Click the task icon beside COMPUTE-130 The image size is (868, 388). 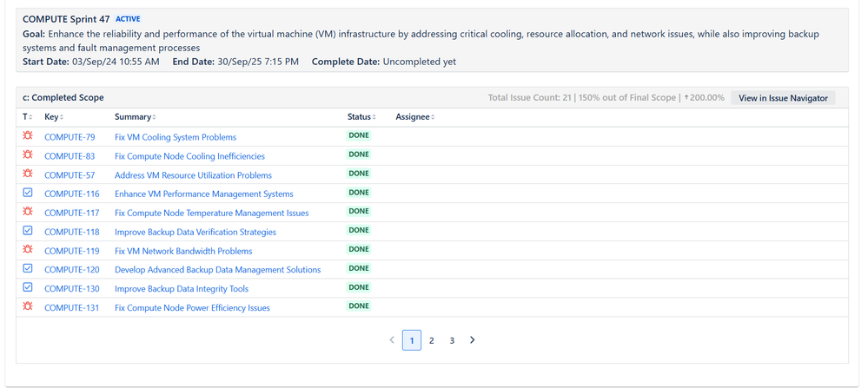(x=28, y=286)
